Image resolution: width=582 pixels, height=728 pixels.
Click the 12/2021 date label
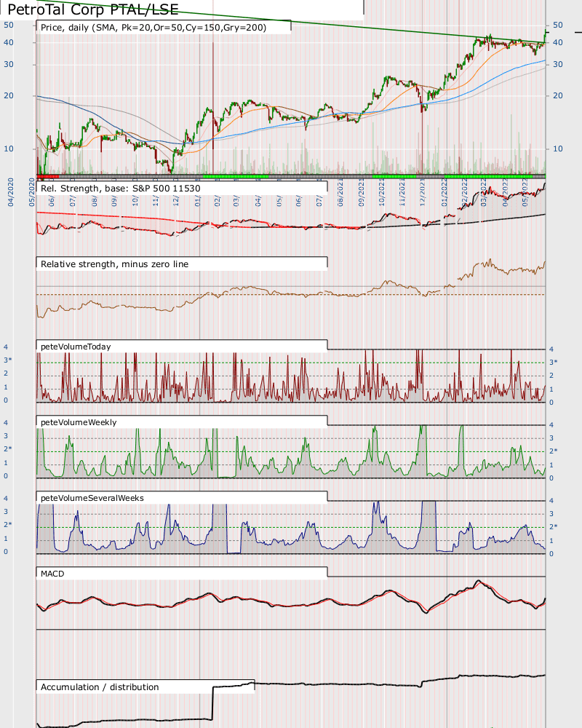(423, 192)
